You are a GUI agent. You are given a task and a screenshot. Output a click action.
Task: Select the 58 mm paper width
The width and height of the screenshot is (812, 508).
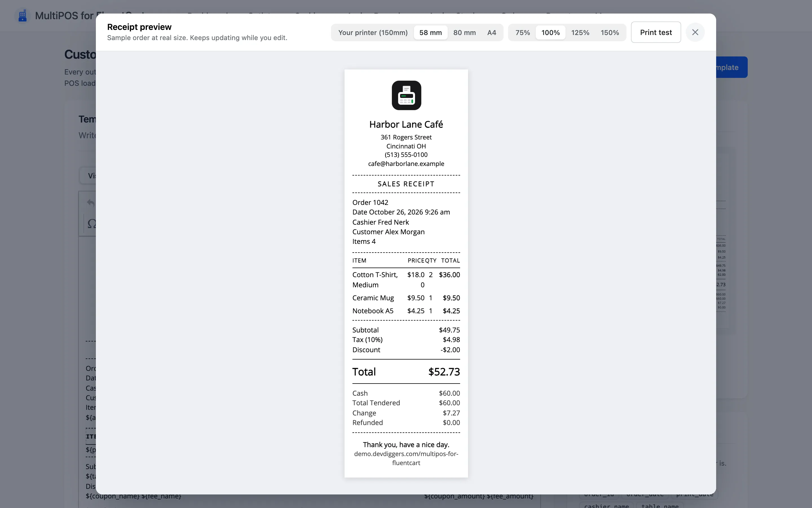tap(431, 32)
